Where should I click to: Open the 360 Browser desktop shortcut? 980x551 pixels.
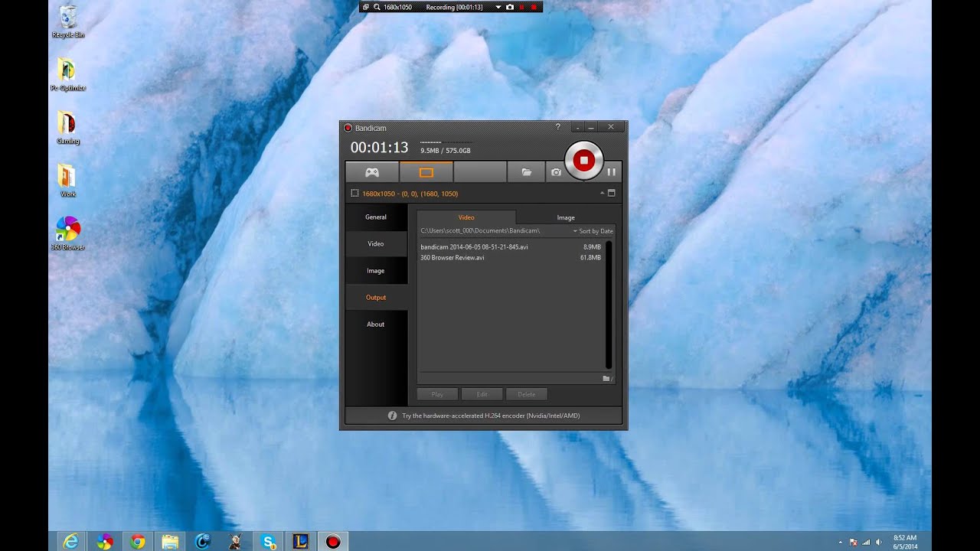tap(68, 233)
